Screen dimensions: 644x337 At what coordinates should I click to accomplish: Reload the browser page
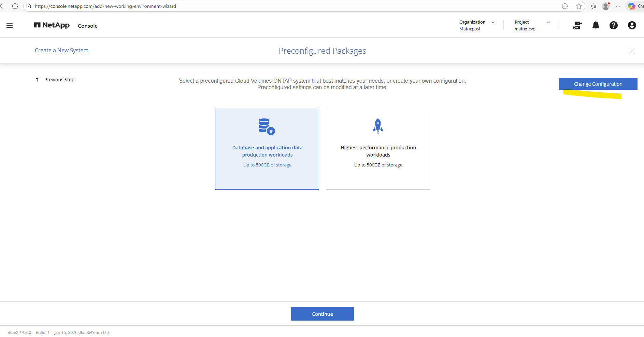pos(15,6)
